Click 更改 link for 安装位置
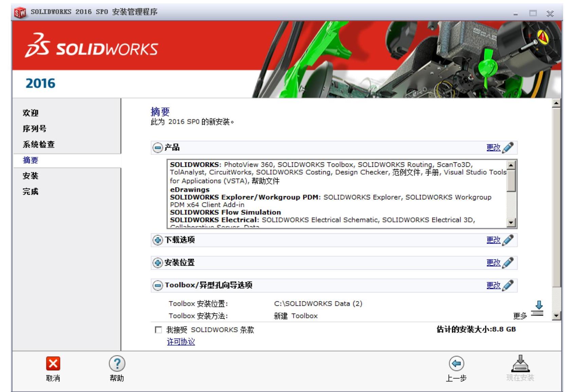 tap(493, 263)
